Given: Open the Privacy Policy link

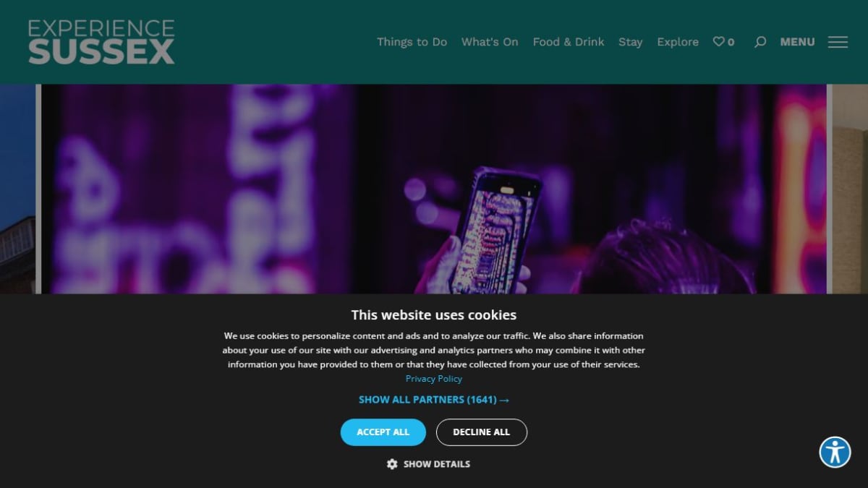Looking at the screenshot, I should pyautogui.click(x=434, y=379).
